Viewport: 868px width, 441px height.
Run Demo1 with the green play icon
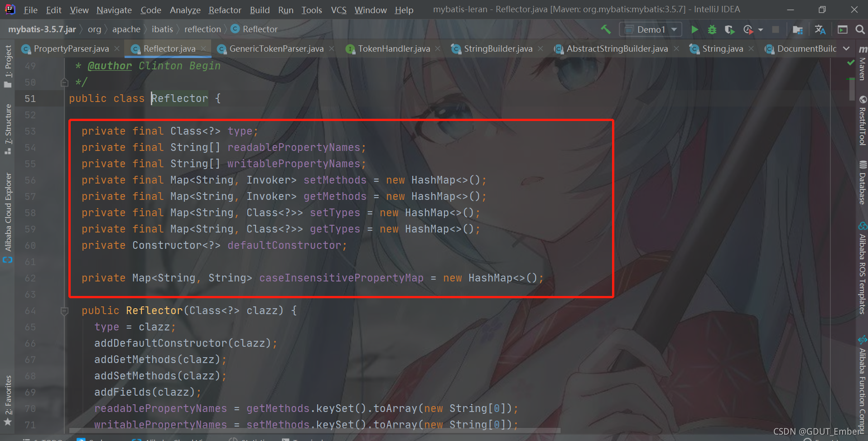(x=694, y=29)
